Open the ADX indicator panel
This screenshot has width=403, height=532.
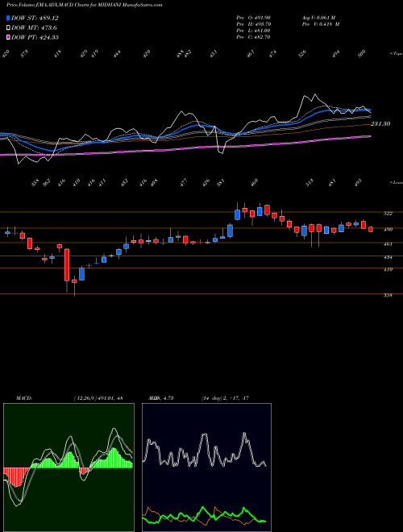206,468
